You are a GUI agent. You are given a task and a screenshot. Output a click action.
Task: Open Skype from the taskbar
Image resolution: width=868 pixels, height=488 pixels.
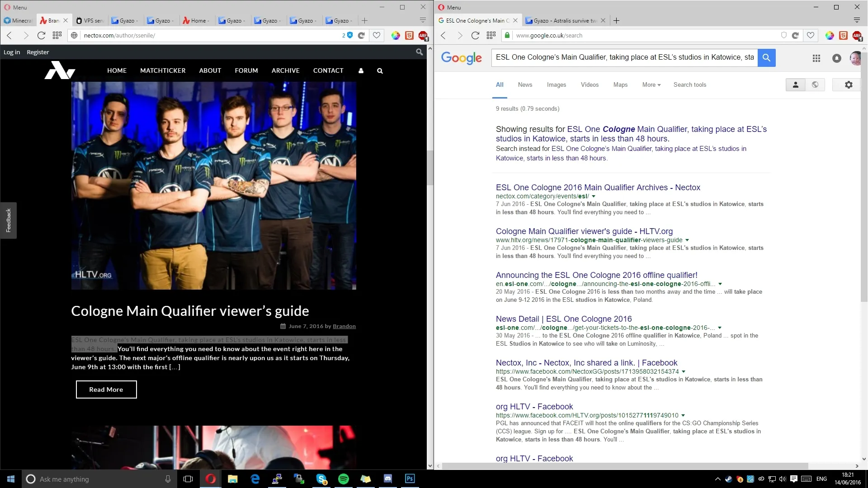pyautogui.click(x=321, y=479)
